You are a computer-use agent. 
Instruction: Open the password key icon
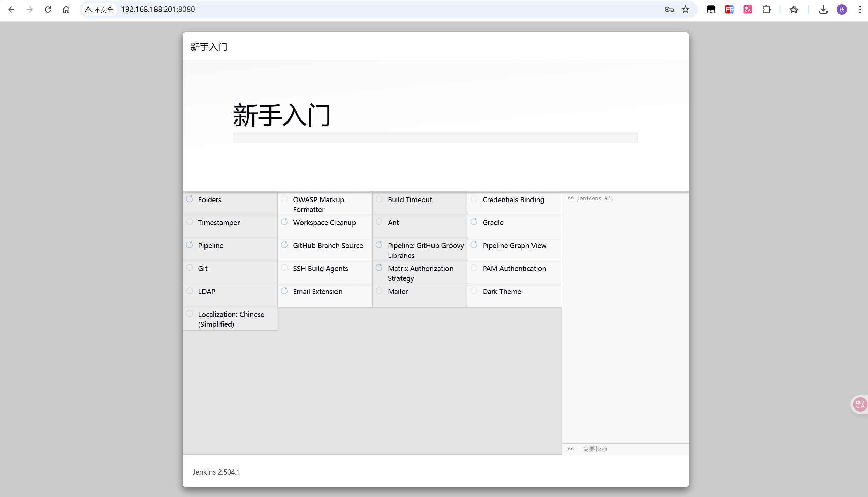click(669, 10)
